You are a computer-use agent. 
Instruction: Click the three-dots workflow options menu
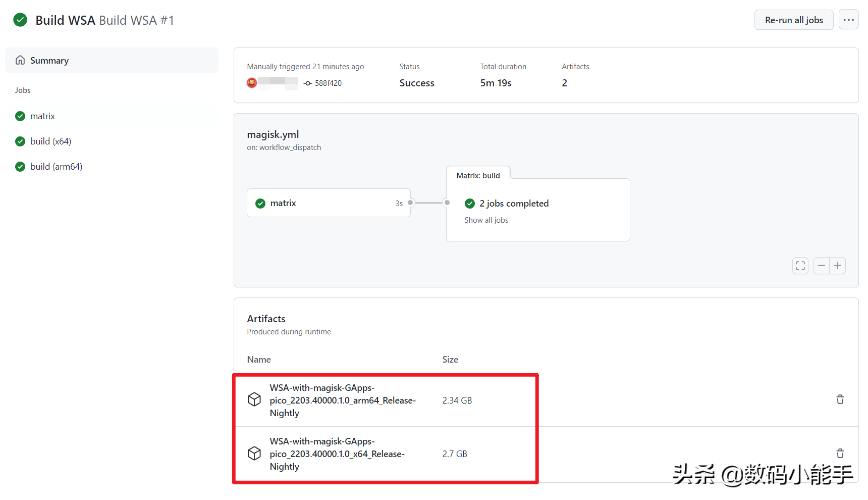[x=848, y=20]
